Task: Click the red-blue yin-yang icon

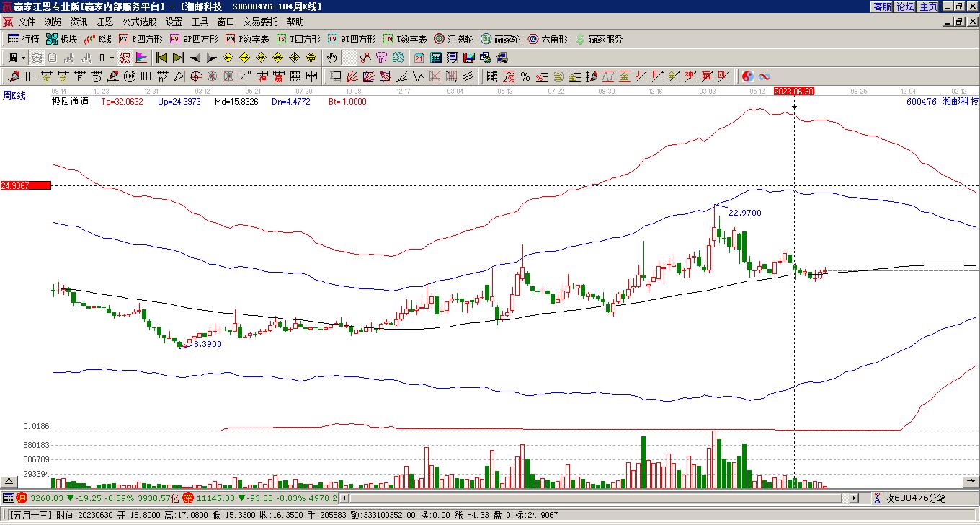Action: pos(748,76)
